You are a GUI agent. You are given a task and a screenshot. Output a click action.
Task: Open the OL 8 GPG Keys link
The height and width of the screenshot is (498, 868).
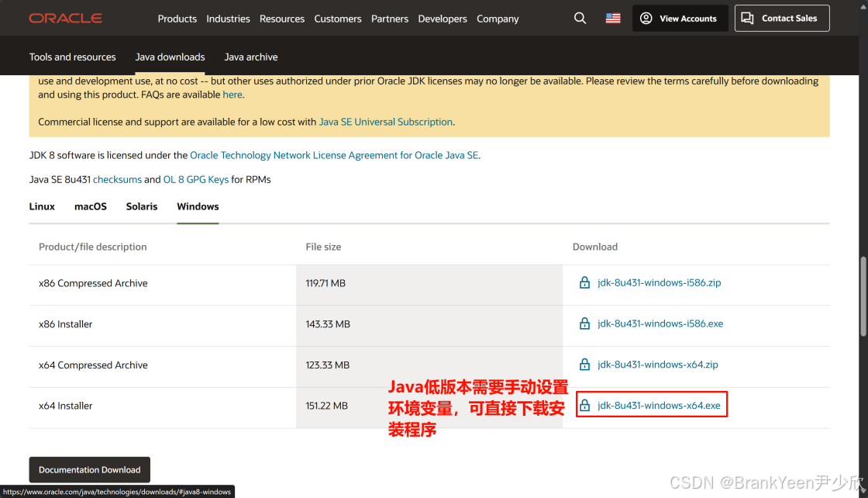click(x=196, y=179)
